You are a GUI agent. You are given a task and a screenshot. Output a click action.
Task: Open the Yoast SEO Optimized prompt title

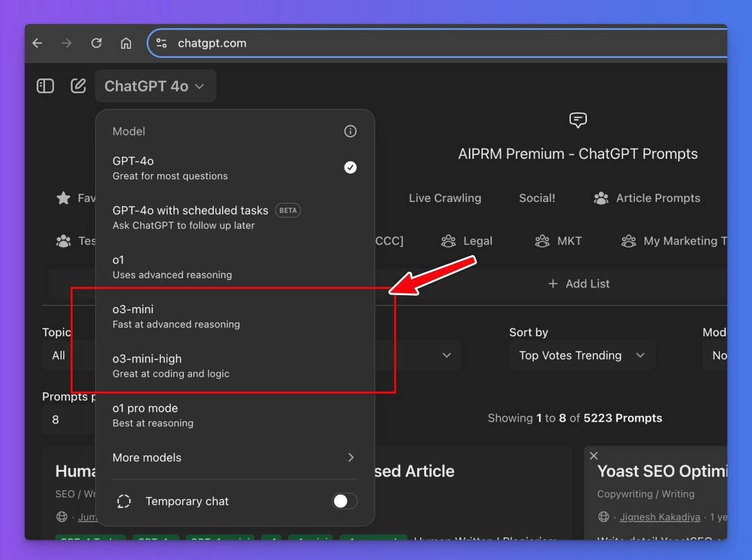coord(662,471)
